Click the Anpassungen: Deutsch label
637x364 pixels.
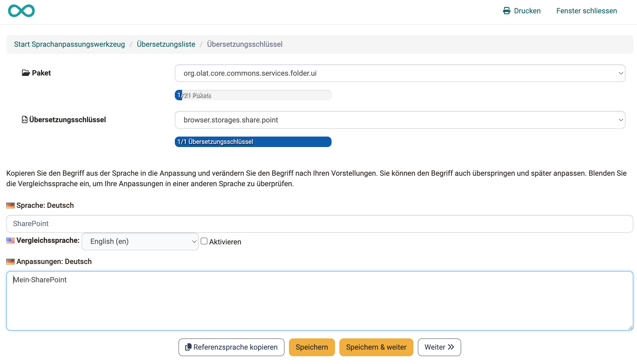pyautogui.click(x=54, y=262)
